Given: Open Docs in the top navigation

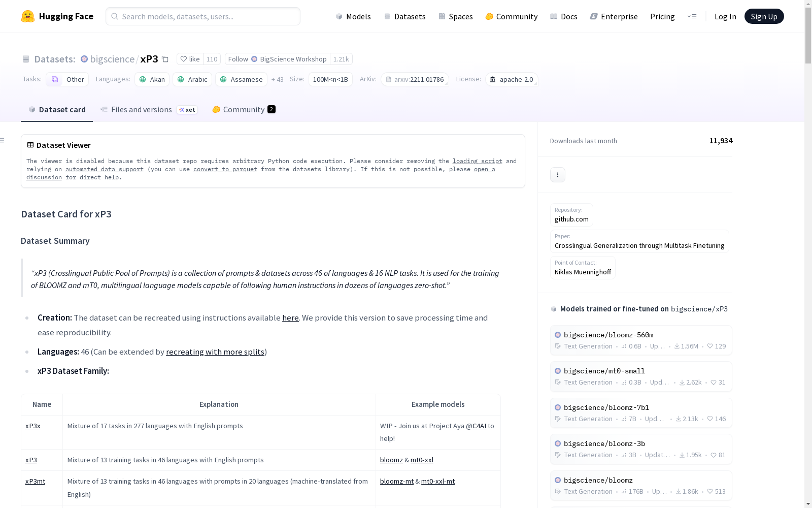Looking at the screenshot, I should (x=564, y=16).
